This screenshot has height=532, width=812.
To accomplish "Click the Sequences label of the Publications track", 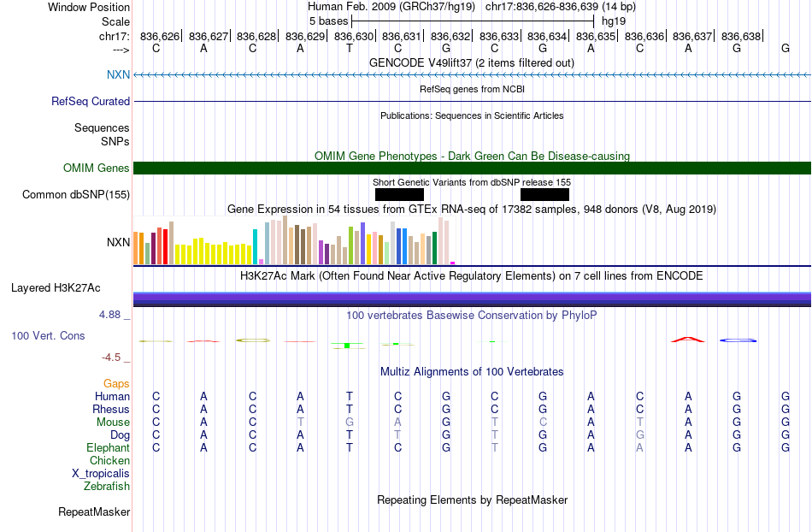I will tap(102, 128).
